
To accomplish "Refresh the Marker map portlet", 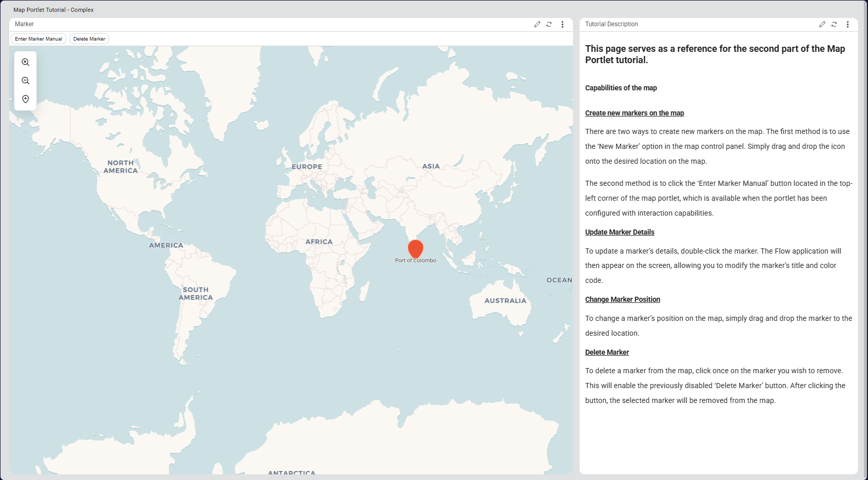I will pos(549,24).
